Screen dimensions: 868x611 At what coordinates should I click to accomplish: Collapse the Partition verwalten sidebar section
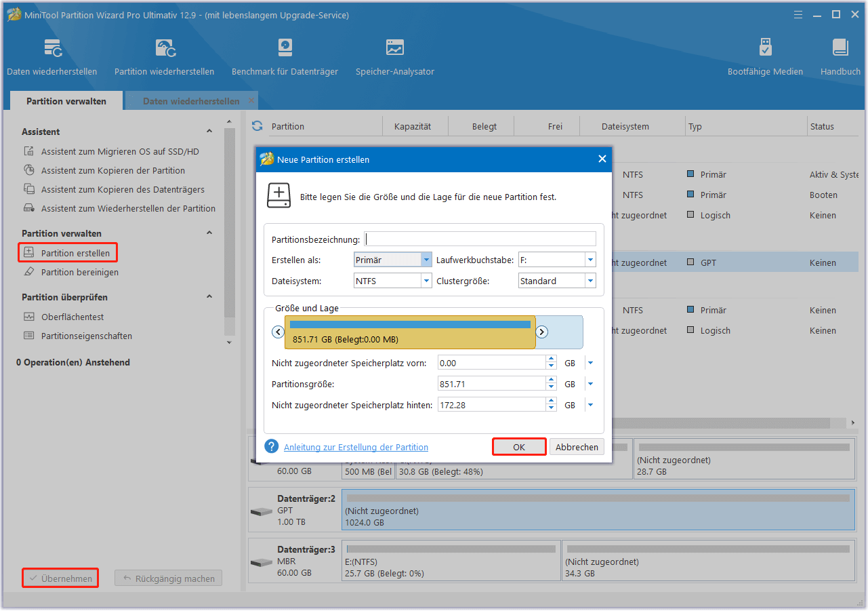click(209, 233)
